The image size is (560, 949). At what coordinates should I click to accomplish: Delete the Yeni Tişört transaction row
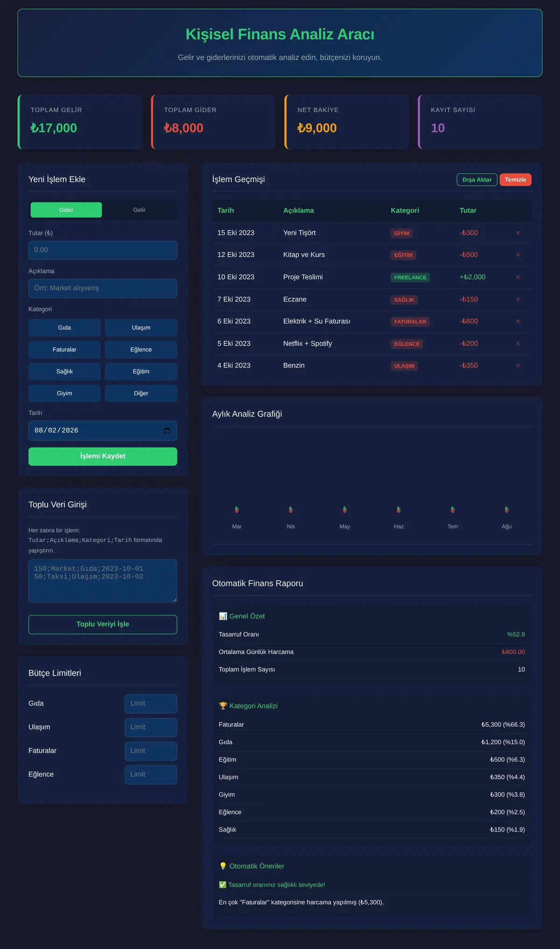(518, 233)
